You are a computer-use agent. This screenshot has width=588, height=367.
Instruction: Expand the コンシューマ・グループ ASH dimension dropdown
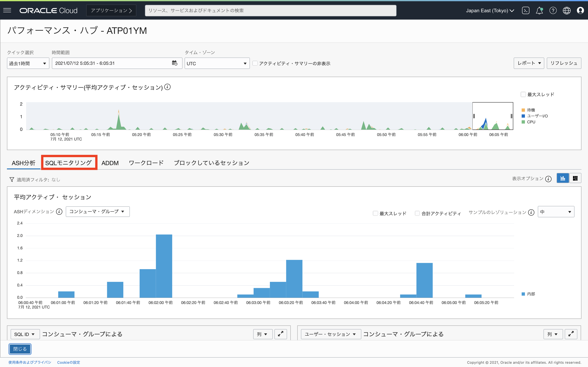point(97,211)
